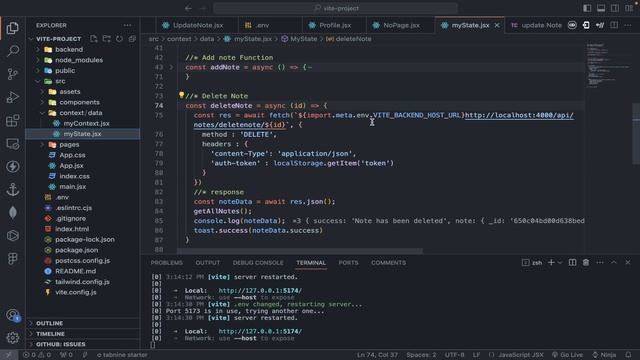
Task: Create a new terminal with plus icon
Action: [551, 262]
